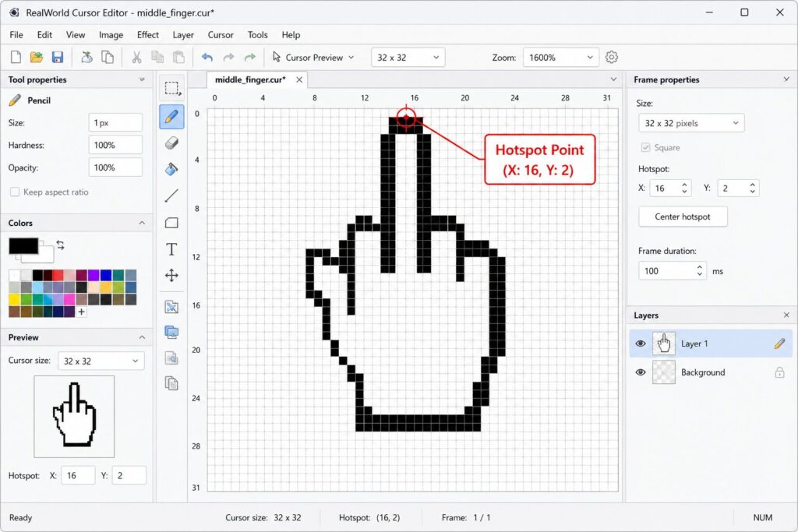
Task: Open the Help menu
Action: coord(291,34)
